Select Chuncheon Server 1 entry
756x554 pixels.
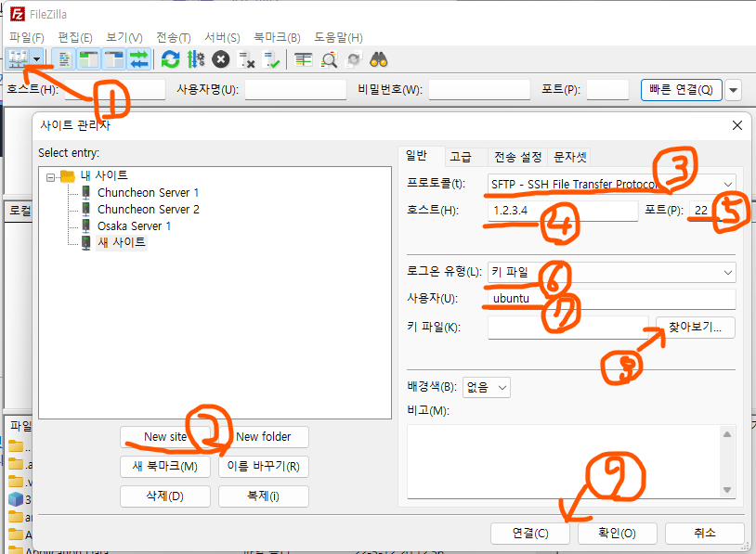click(x=148, y=193)
